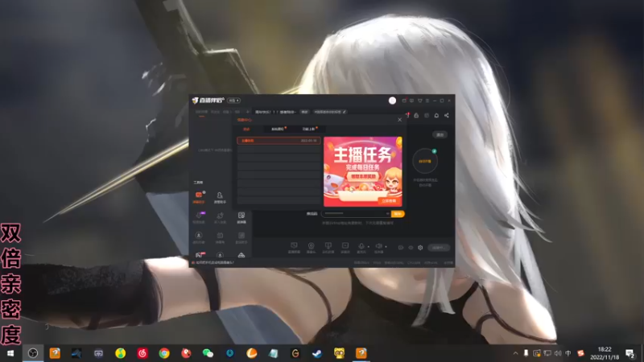Expand the speaker options arrow
This screenshot has height=362, width=644.
[x=386, y=247]
